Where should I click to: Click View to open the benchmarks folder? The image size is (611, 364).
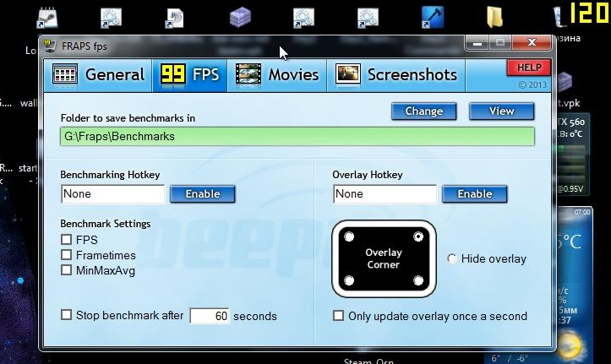coord(501,111)
